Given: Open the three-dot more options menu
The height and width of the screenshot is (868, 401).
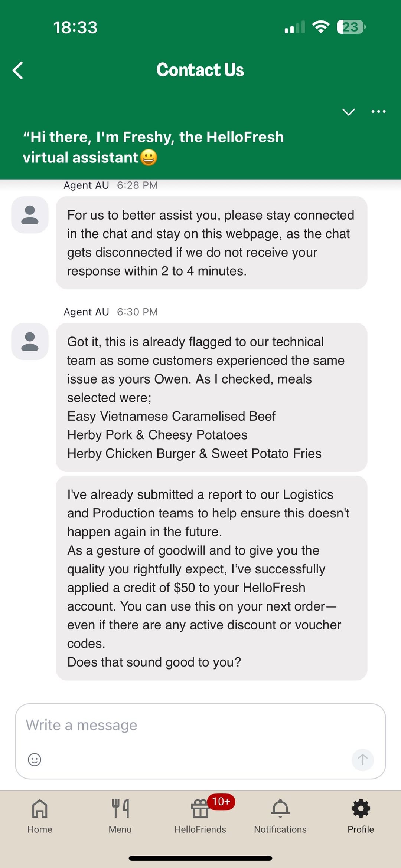Looking at the screenshot, I should coord(378,112).
